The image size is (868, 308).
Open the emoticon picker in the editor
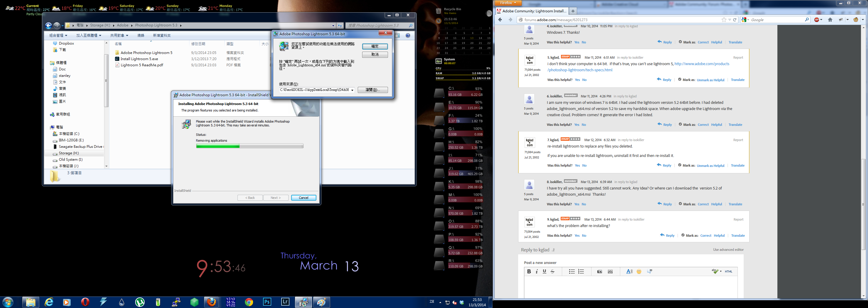click(639, 272)
